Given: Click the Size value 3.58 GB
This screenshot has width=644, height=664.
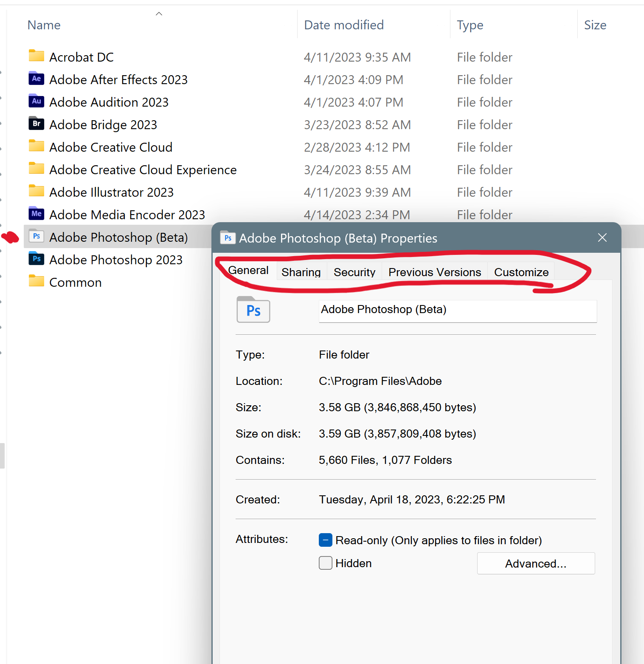Looking at the screenshot, I should coord(397,407).
